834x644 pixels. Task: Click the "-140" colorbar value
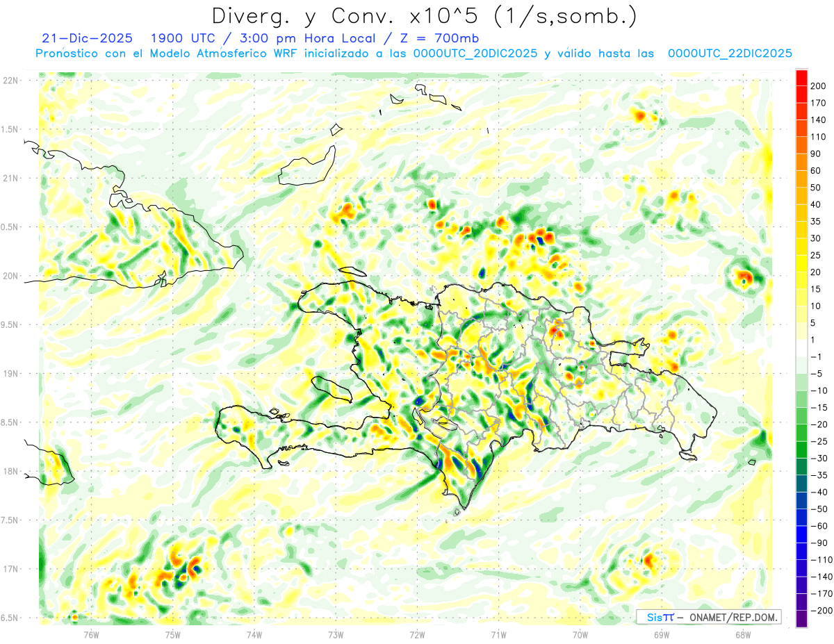click(821, 576)
